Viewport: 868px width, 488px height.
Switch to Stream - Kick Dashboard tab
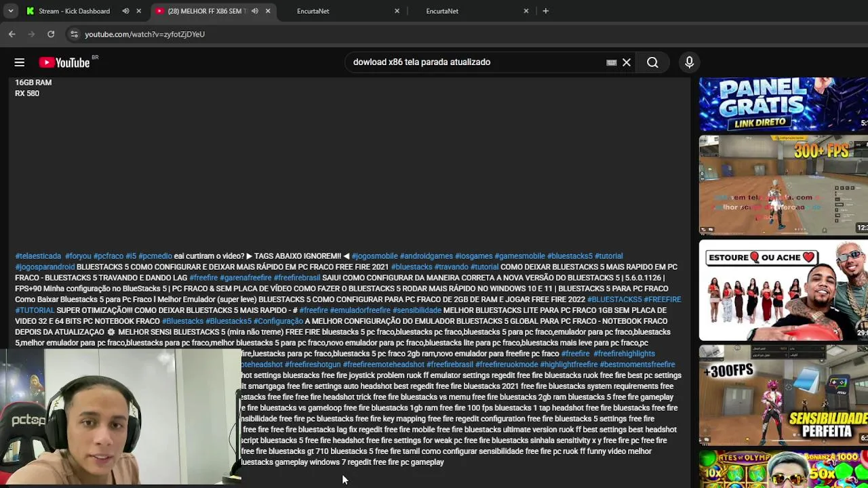(x=75, y=11)
